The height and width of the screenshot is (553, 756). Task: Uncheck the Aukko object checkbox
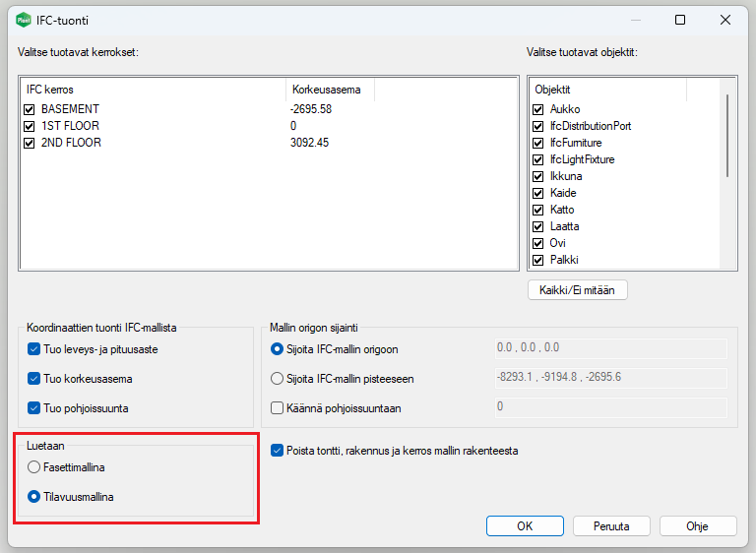[x=538, y=109]
